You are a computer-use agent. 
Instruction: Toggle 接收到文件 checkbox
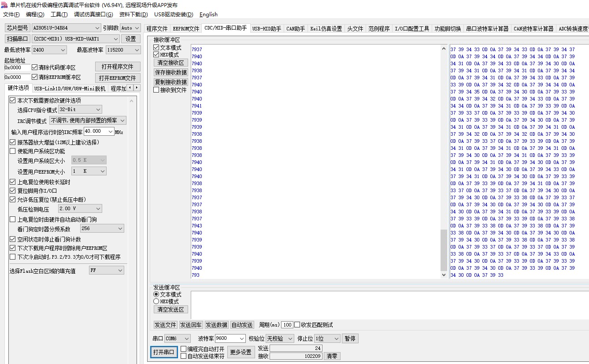pos(156,90)
